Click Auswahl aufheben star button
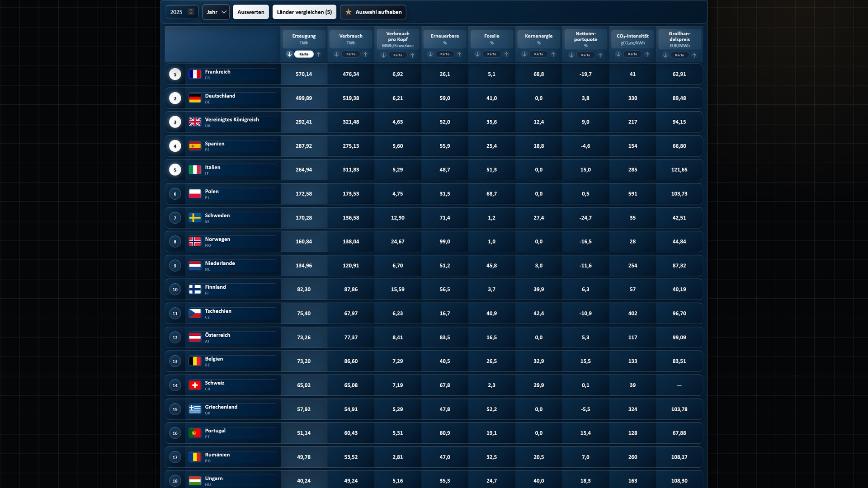868x488 pixels. tap(373, 12)
